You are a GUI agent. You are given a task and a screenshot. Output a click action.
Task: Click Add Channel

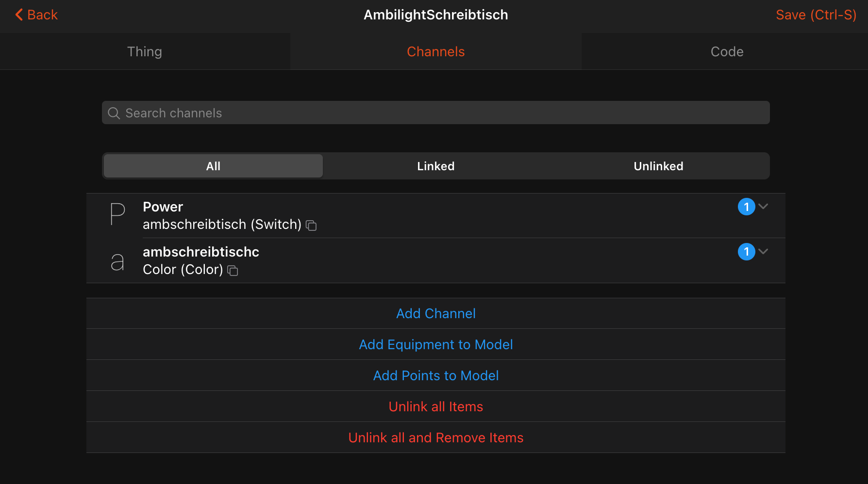435,313
